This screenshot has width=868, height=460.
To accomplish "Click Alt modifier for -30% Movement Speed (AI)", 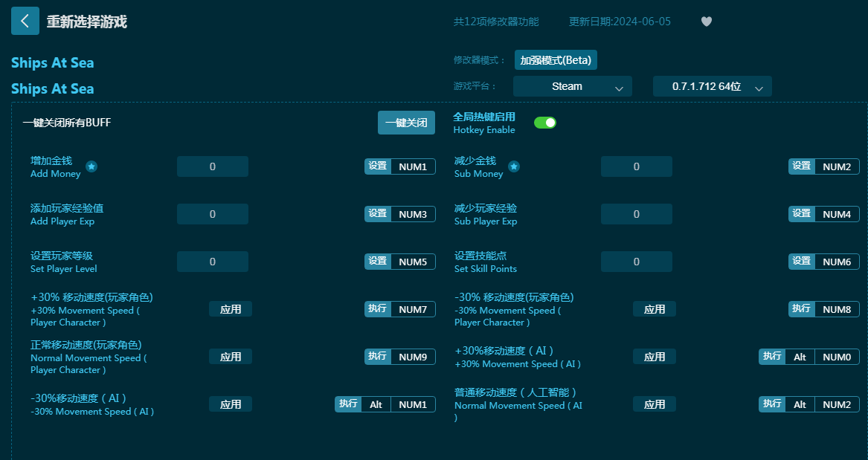I will click(x=376, y=404).
